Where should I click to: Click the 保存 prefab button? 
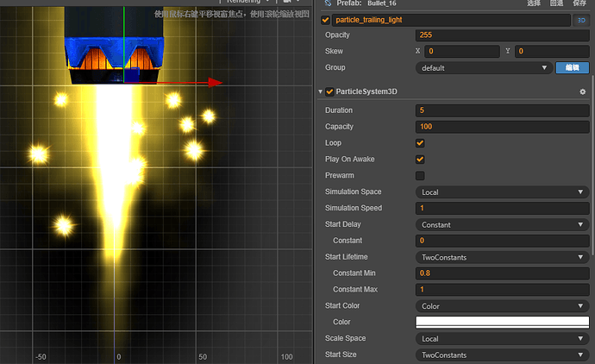click(x=579, y=3)
